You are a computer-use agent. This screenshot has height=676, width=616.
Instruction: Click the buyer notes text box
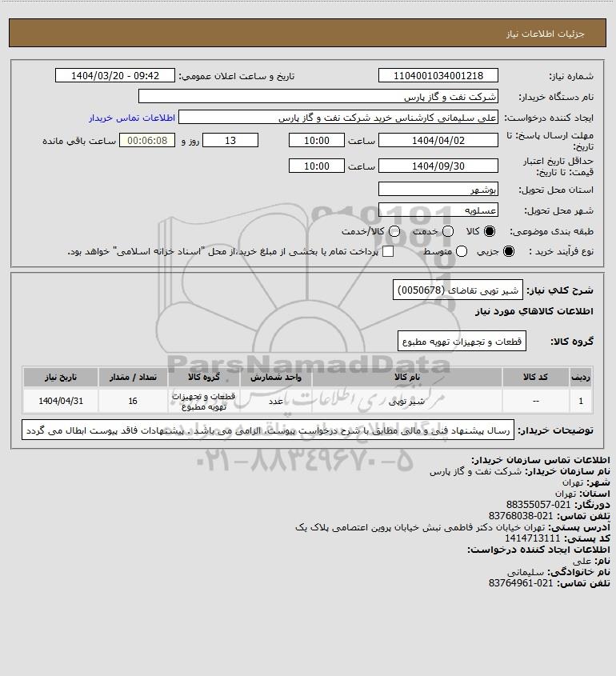point(268,430)
